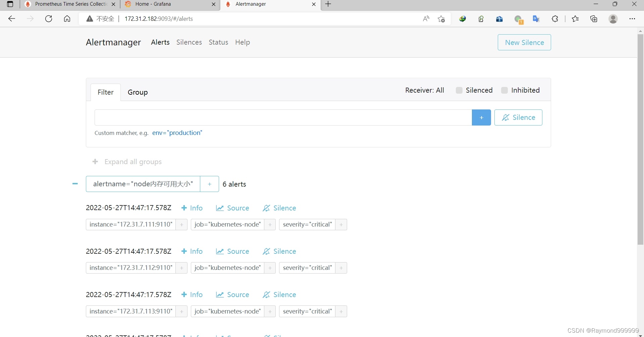This screenshot has width=644, height=337.
Task: Switch to Prometheus Time Series tab
Action: pyautogui.click(x=70, y=4)
